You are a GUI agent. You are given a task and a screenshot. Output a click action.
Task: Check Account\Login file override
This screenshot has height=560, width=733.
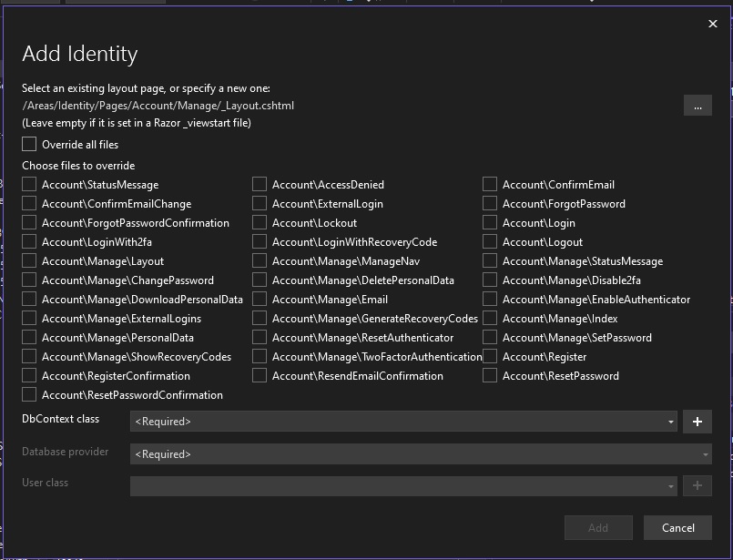click(490, 222)
